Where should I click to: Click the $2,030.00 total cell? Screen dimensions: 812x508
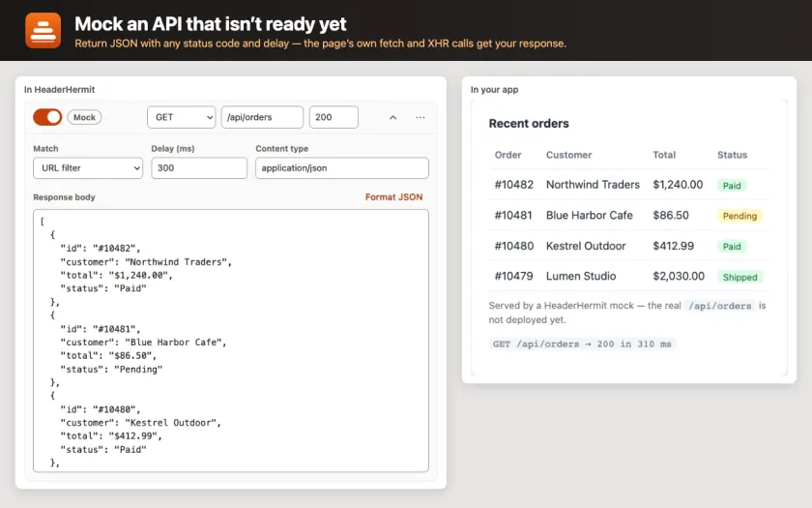[x=679, y=276]
